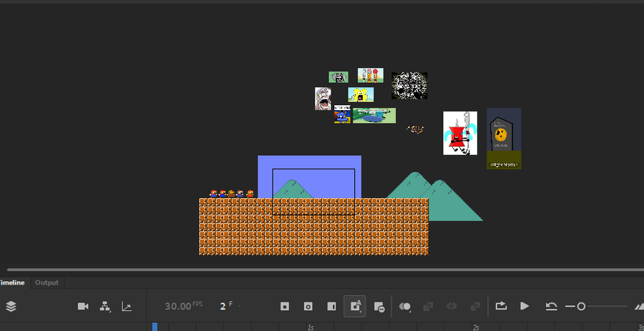The image size is (644, 331).
Task: Click the first greyed-out tween icon after onion skin
Action: point(428,307)
